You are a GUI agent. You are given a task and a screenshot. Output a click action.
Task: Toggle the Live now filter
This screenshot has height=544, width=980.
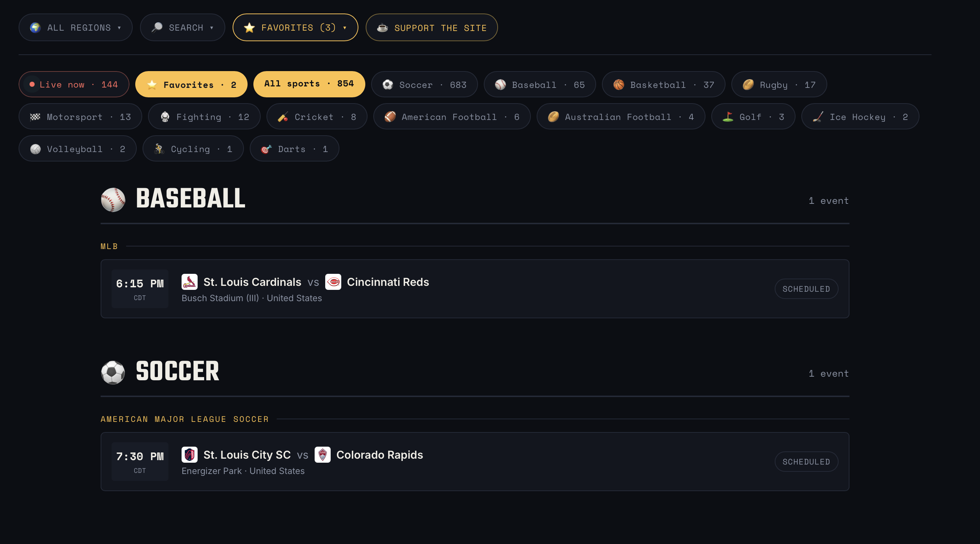click(x=74, y=85)
